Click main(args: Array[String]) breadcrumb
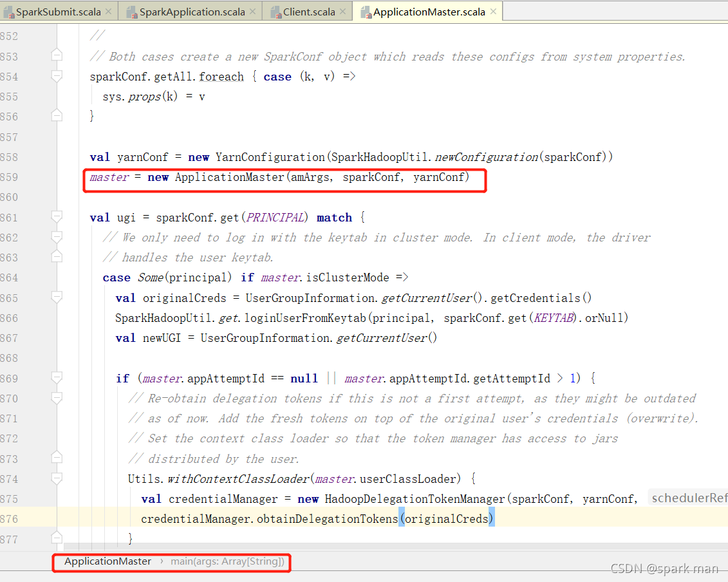 point(227,561)
